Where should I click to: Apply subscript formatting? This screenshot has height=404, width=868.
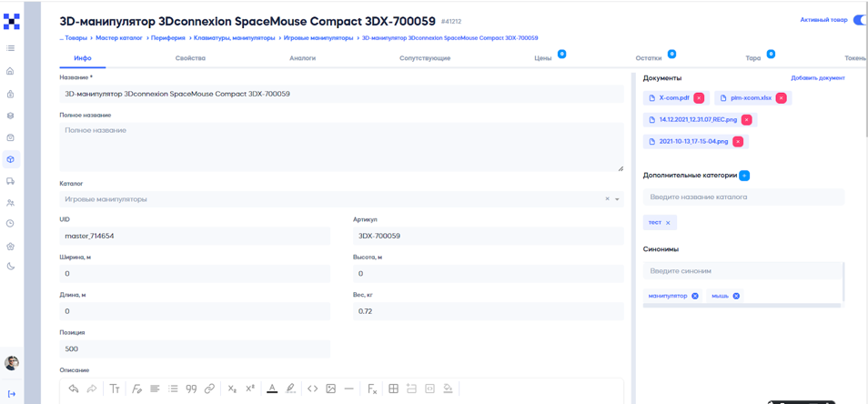[232, 389]
